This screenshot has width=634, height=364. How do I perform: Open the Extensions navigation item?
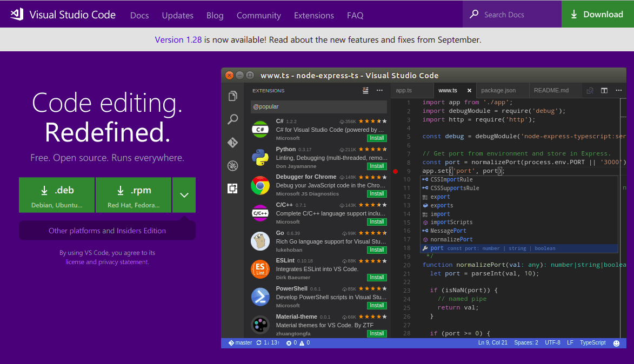(314, 15)
